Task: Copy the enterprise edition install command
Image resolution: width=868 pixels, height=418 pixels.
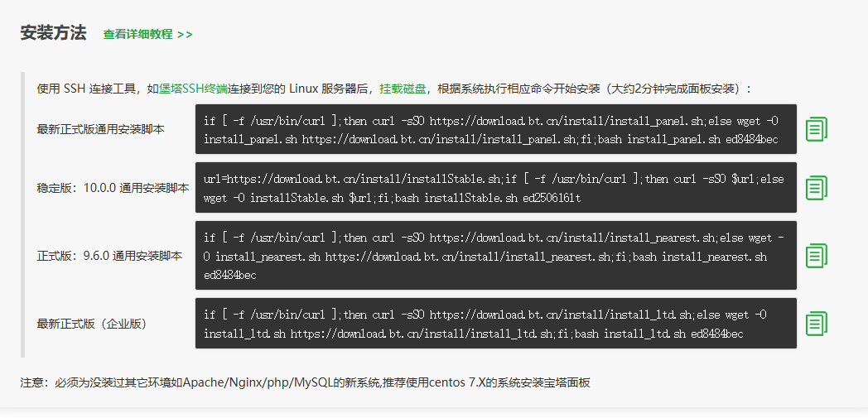Action: point(817,323)
